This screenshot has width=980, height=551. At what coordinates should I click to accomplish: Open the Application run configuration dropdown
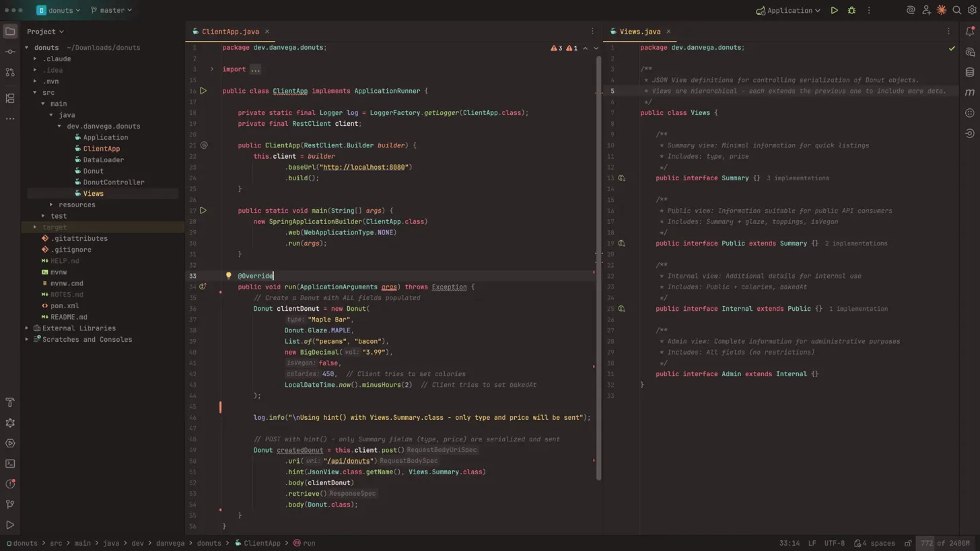[788, 10]
